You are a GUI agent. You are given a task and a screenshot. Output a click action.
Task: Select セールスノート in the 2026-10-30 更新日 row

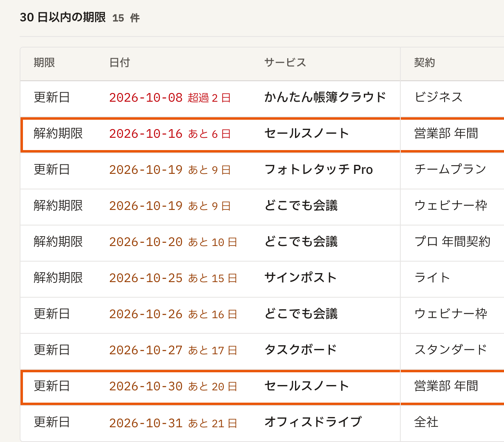tap(307, 386)
